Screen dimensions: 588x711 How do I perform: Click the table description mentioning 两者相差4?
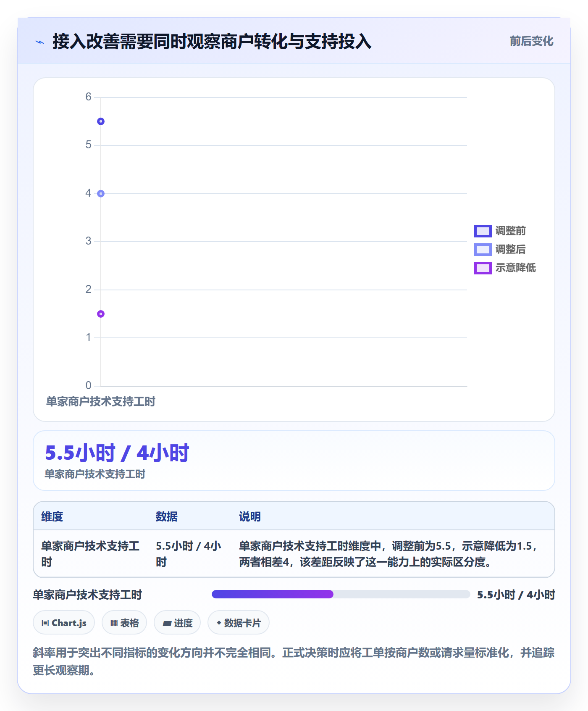coord(388,554)
